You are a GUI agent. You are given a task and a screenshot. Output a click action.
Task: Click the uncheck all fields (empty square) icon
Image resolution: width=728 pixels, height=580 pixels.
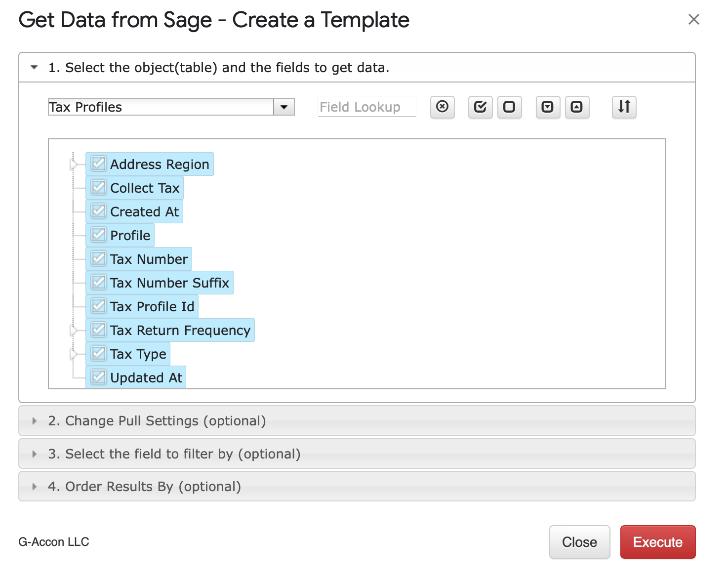tap(509, 107)
